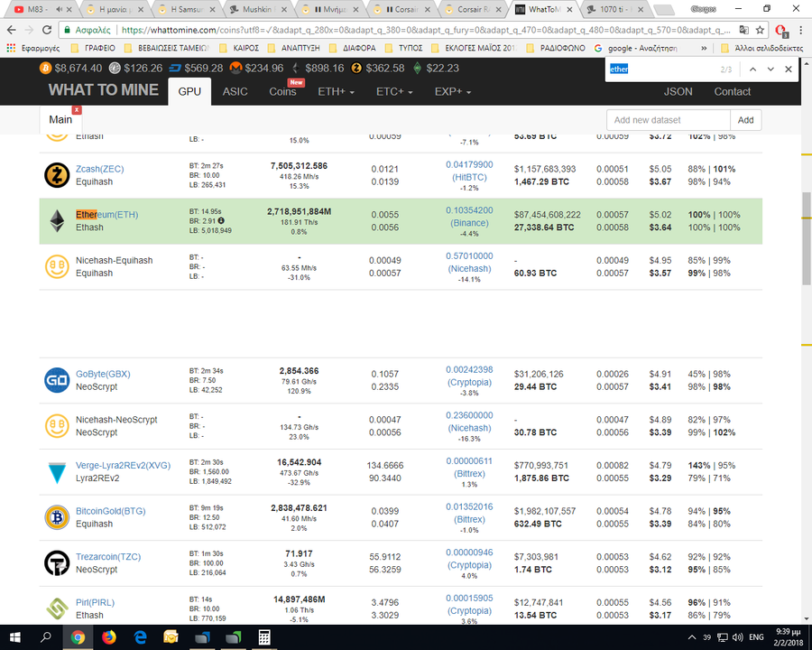
Task: Click the Zcash coin logo
Action: (x=57, y=175)
